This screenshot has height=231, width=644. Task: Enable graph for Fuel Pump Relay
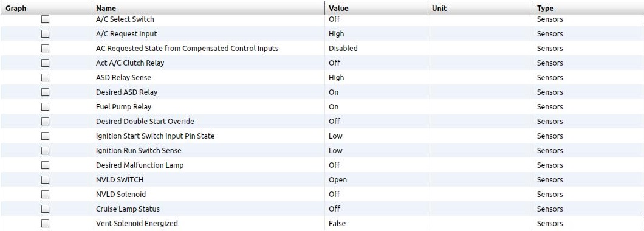click(45, 106)
